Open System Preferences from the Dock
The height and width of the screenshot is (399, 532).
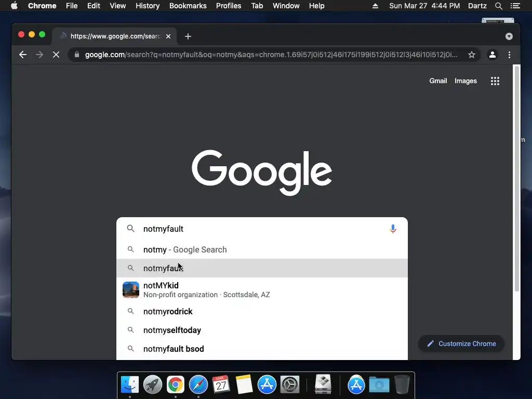pos(290,384)
